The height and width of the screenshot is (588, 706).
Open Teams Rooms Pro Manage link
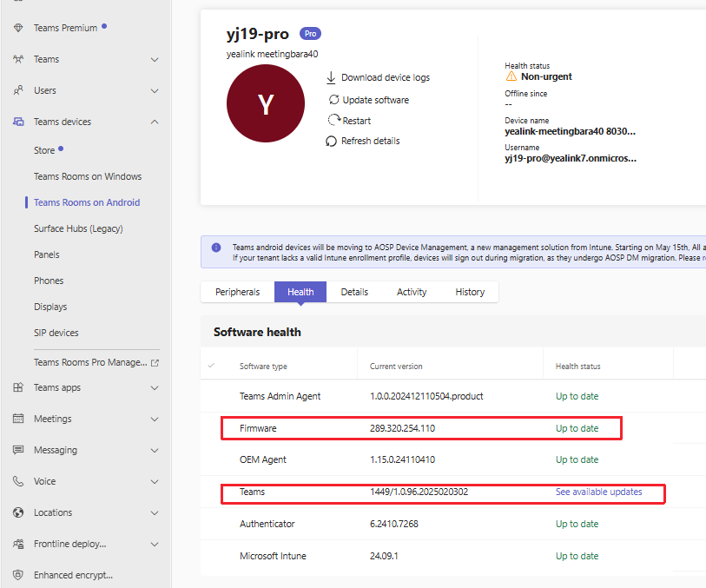[x=90, y=362]
